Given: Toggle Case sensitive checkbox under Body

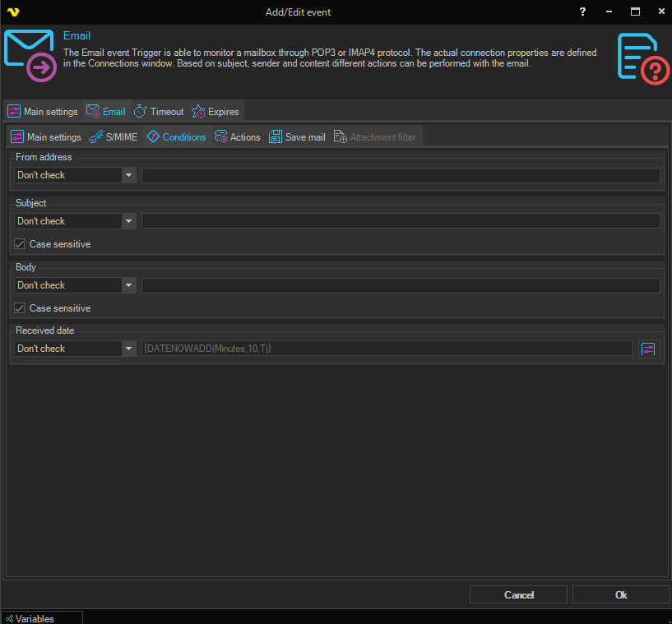Looking at the screenshot, I should coord(20,308).
